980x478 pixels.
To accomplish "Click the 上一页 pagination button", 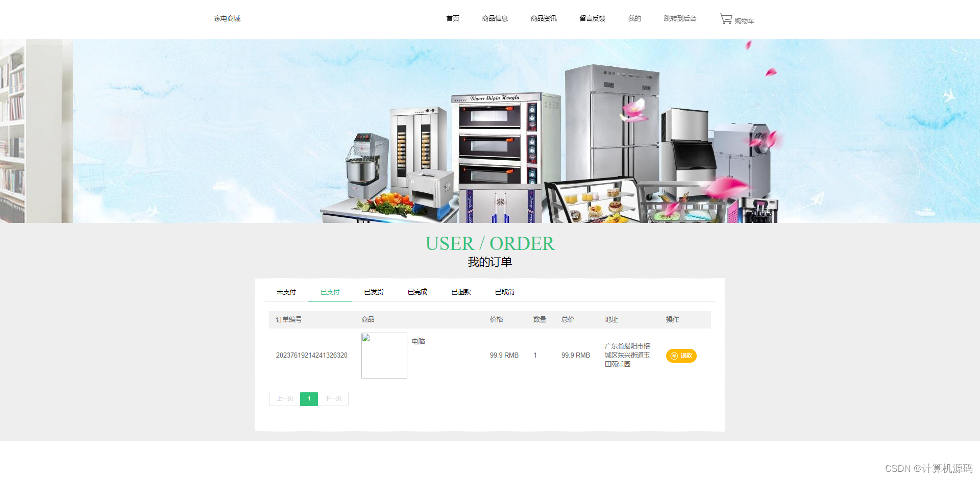I will (x=284, y=398).
